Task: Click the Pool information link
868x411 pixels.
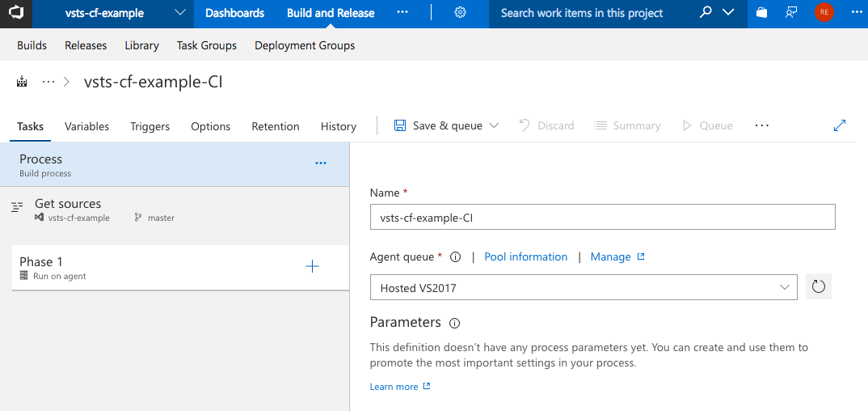Action: point(525,256)
